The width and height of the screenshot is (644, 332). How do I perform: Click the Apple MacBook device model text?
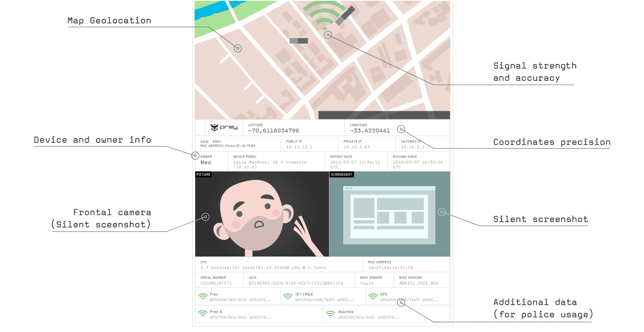(270, 164)
